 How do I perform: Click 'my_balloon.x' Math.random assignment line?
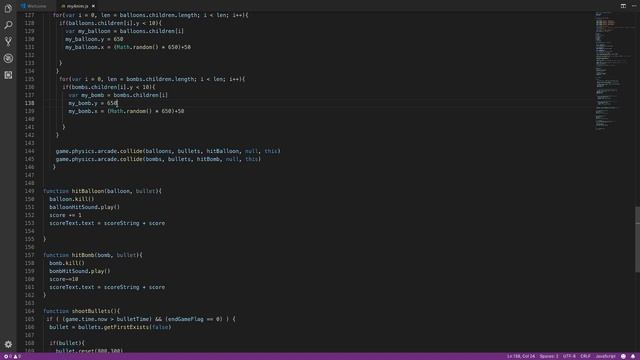128,47
